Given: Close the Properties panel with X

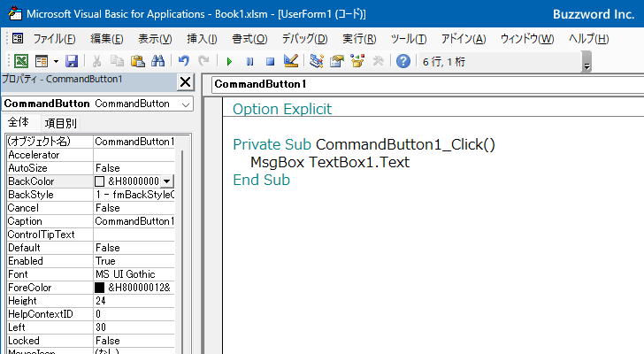Looking at the screenshot, I should [x=185, y=82].
